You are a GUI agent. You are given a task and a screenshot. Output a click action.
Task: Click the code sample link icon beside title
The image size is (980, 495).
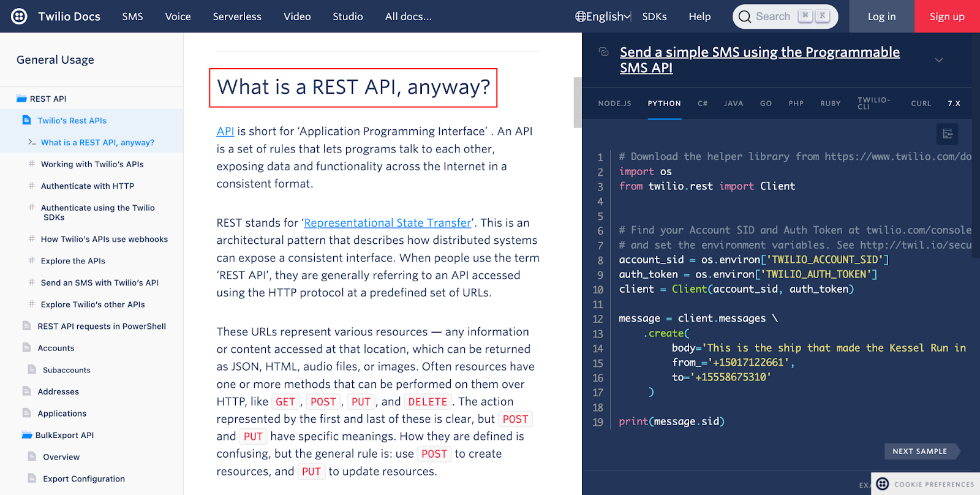tap(604, 51)
